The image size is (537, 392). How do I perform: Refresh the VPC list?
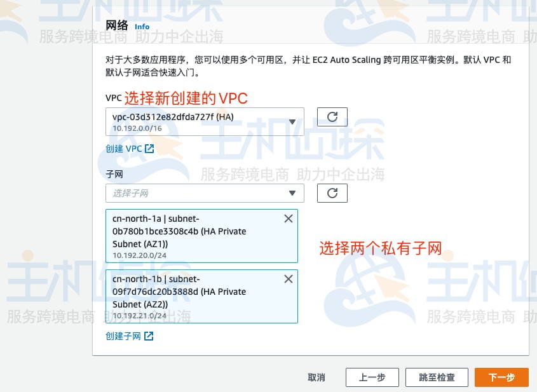(x=332, y=117)
